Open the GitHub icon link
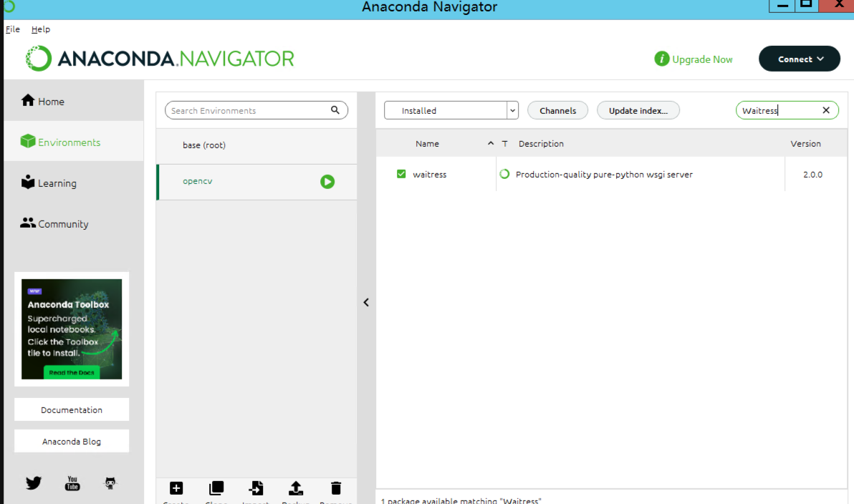This screenshot has width=854, height=504. pos(110,483)
